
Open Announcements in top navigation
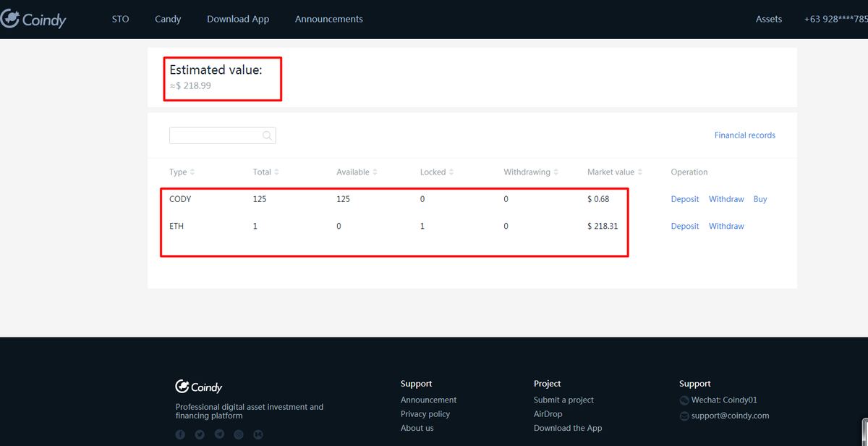[329, 19]
